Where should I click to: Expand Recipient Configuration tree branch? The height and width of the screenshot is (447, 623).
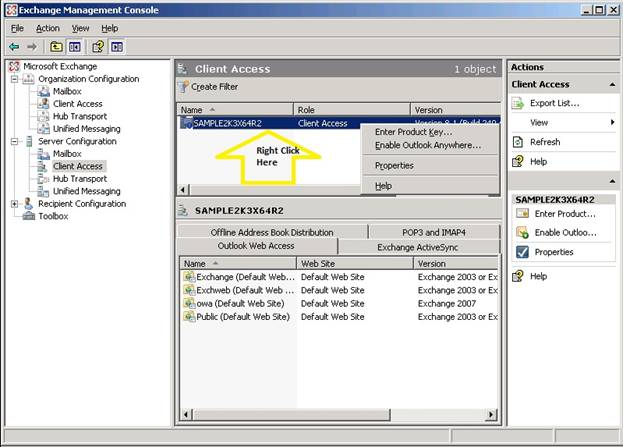[14, 204]
